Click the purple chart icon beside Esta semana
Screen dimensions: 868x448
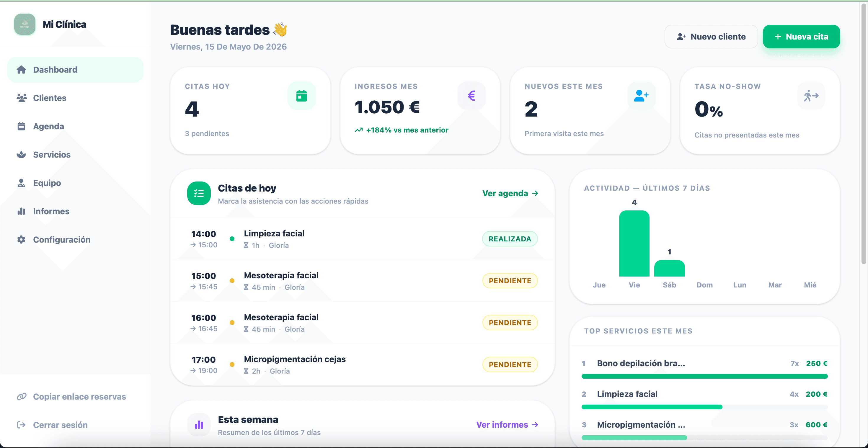point(199,425)
